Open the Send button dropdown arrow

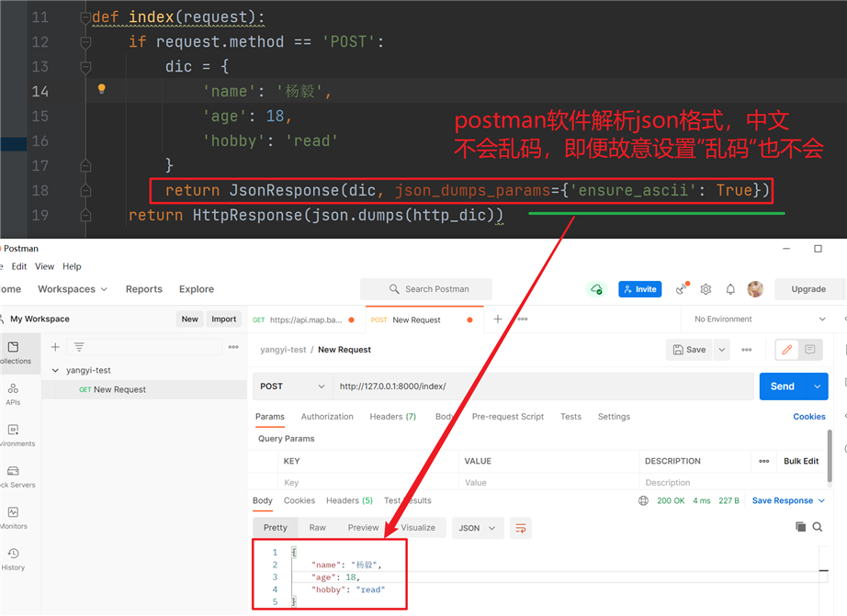818,386
